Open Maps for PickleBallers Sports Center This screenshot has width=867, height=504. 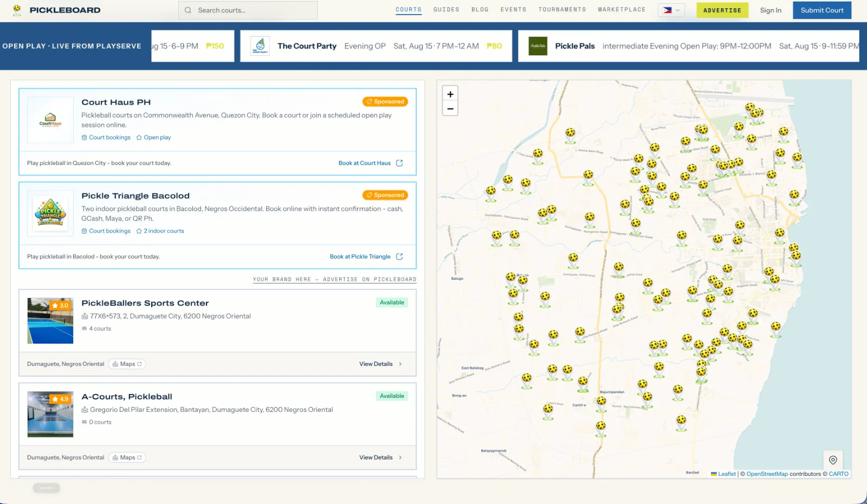pyautogui.click(x=127, y=364)
